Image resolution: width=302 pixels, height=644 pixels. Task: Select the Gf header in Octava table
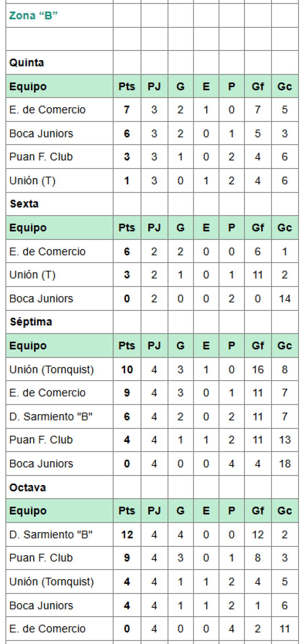coord(258,511)
